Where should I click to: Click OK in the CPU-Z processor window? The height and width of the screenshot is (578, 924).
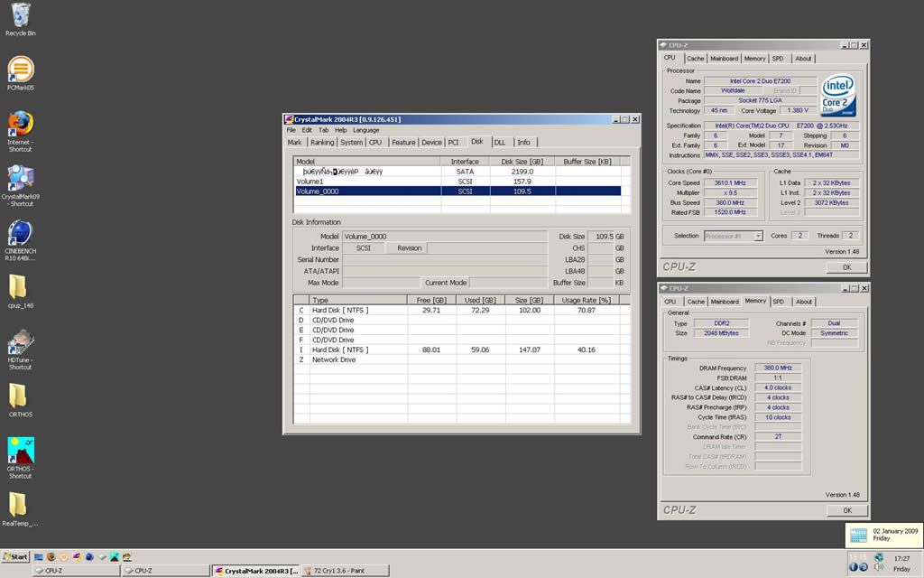tap(846, 267)
